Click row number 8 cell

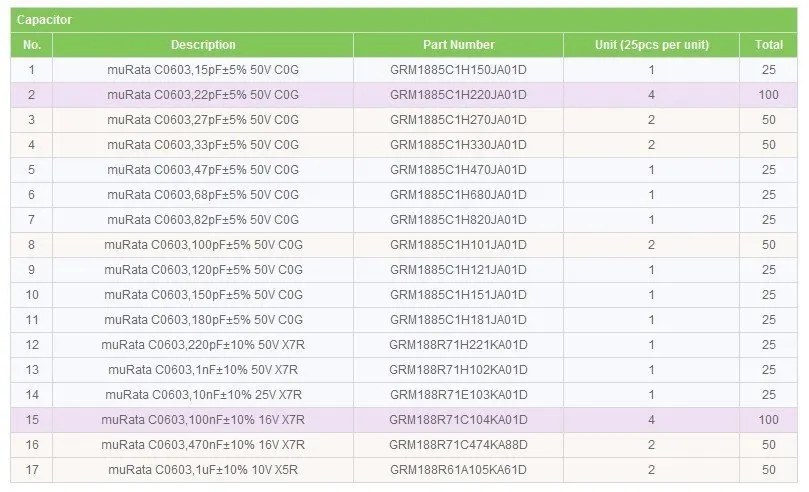(31, 245)
